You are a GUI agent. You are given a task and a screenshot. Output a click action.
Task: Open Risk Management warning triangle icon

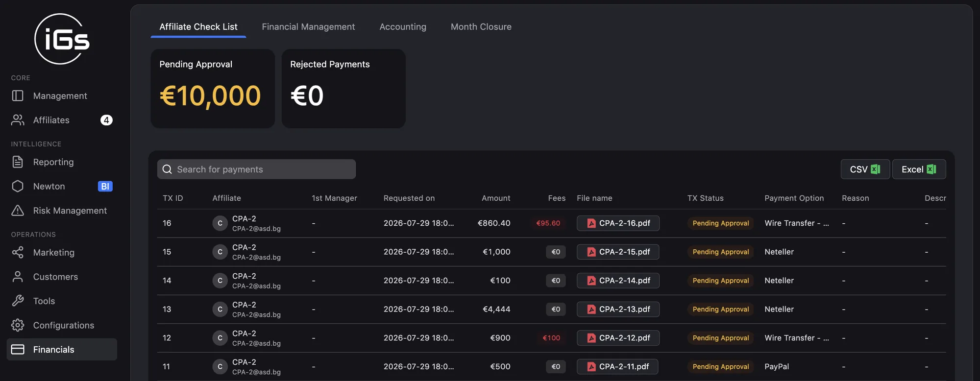coord(18,211)
